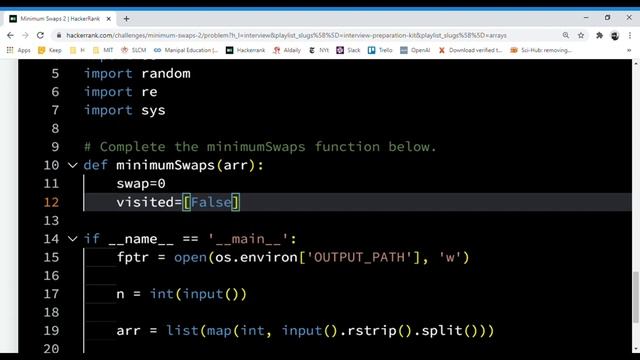Screen dimensions: 640x360
Task: Open the H bookmark folder
Action: (x=78, y=50)
